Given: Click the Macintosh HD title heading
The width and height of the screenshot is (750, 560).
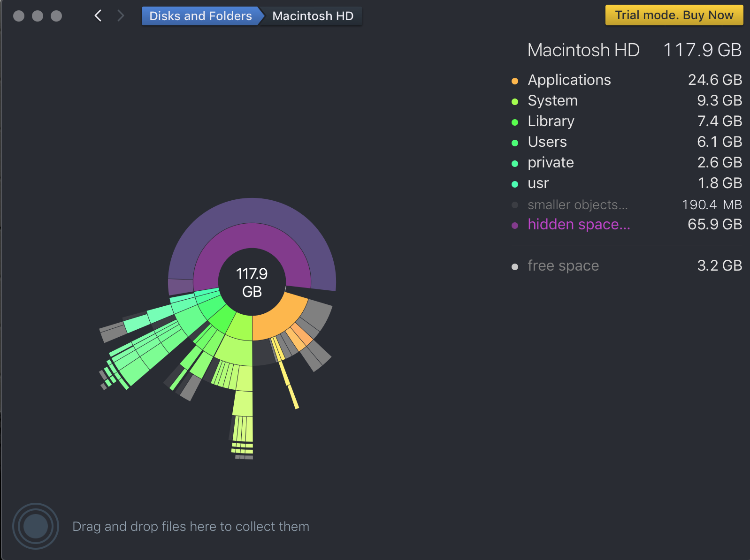Looking at the screenshot, I should tap(583, 50).
